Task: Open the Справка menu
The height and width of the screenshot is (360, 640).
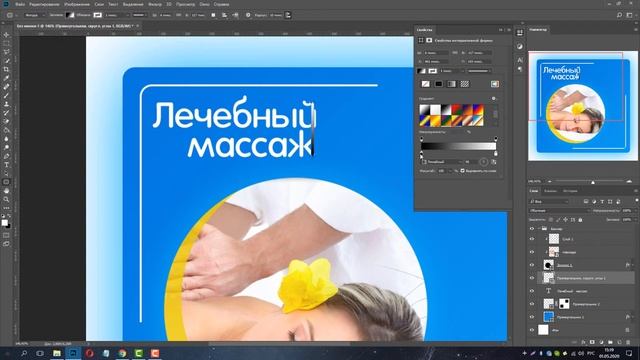Action: click(x=221, y=4)
